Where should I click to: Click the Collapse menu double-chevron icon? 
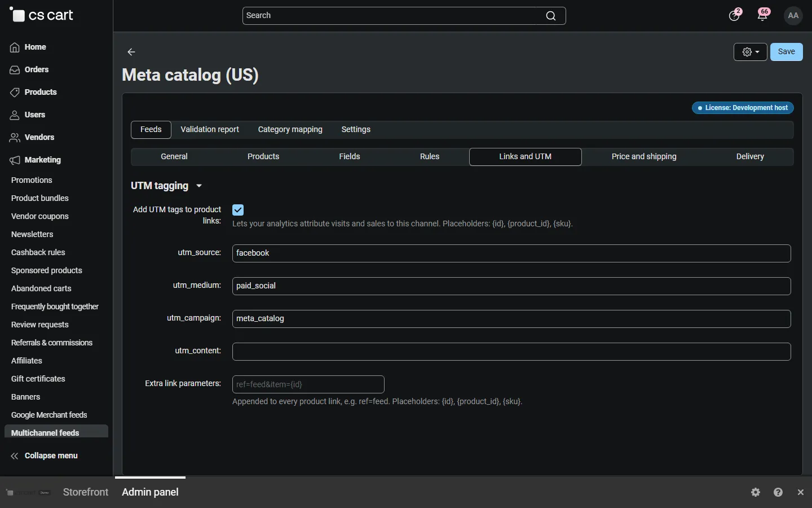click(x=15, y=456)
